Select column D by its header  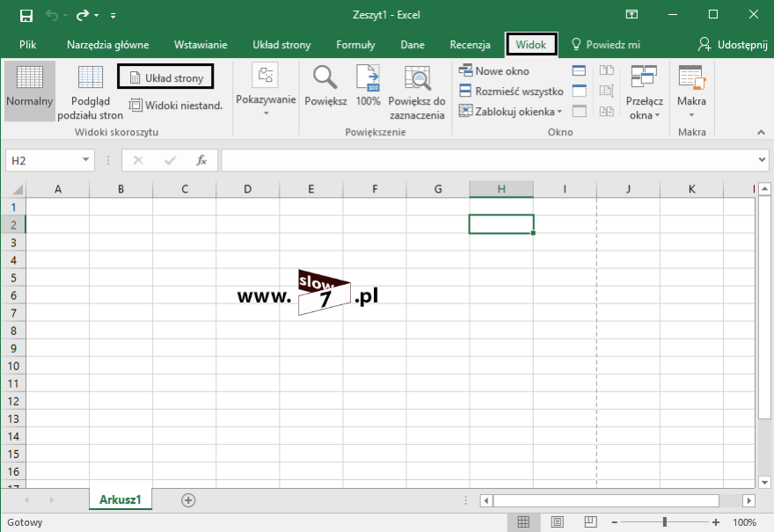tap(248, 189)
